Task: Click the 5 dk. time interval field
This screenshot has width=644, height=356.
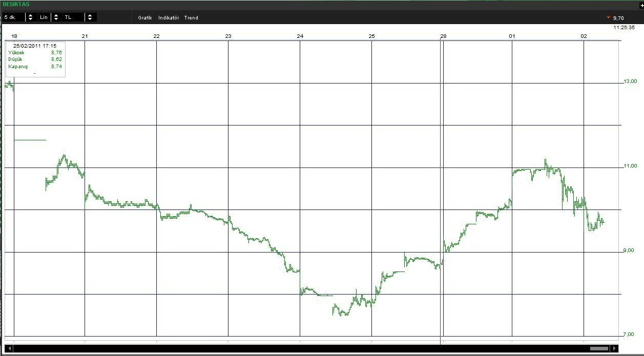Action: coord(13,17)
